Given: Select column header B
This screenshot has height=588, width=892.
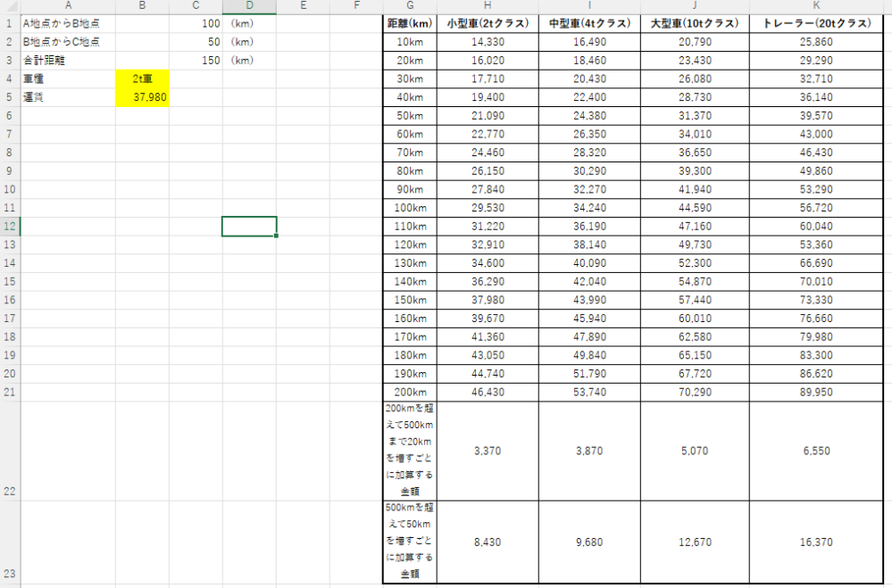Looking at the screenshot, I should tap(142, 6).
